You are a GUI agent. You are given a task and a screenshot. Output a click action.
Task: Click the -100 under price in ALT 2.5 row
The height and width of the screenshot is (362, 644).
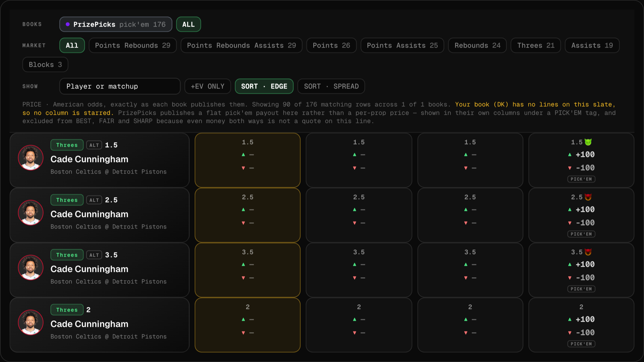coord(585,223)
